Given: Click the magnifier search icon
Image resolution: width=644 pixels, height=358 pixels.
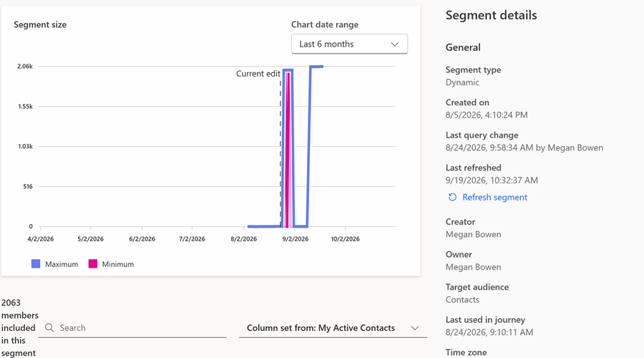Looking at the screenshot, I should [x=49, y=328].
